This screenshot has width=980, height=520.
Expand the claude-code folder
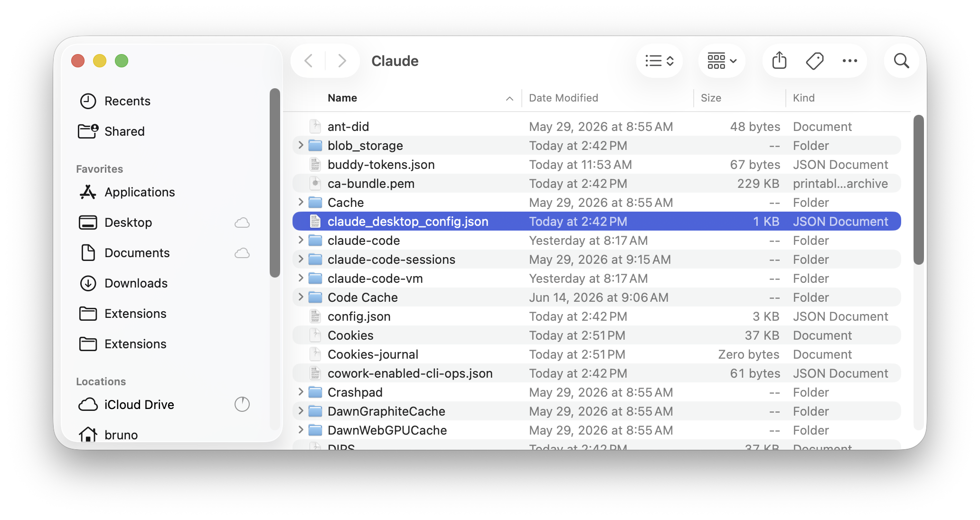pos(301,240)
